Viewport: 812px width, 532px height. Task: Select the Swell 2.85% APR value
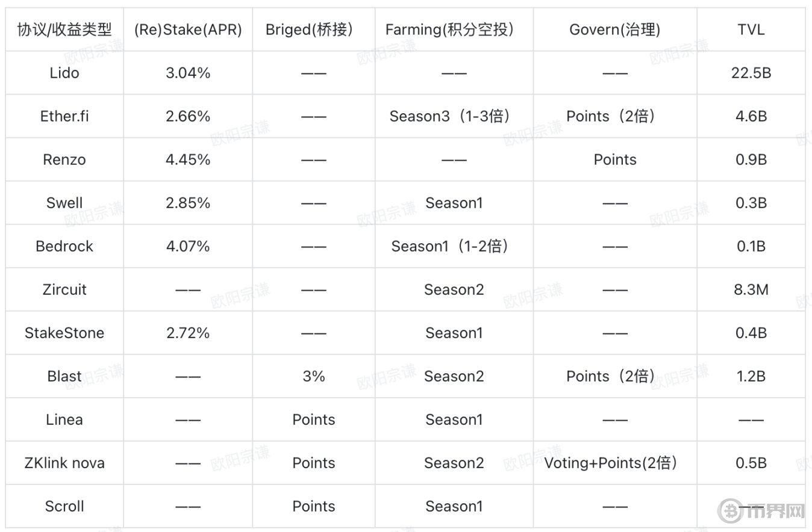coord(188,203)
